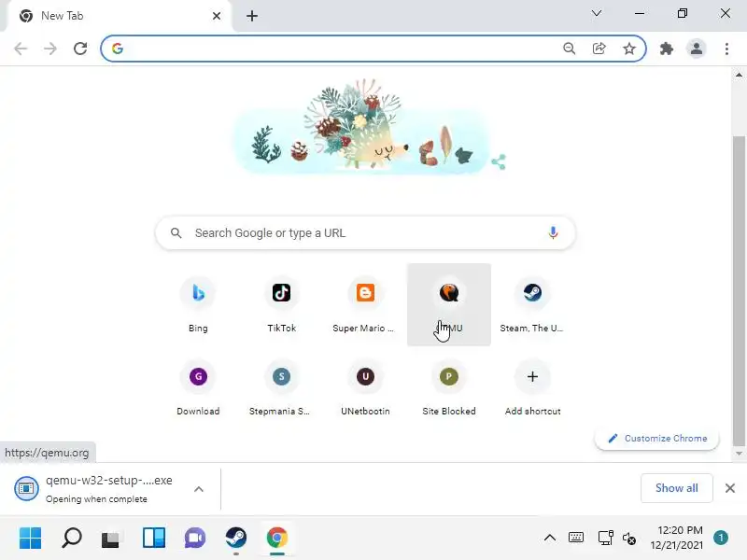Start voice search with the microphone icon
The height and width of the screenshot is (560, 747).
pyautogui.click(x=553, y=232)
